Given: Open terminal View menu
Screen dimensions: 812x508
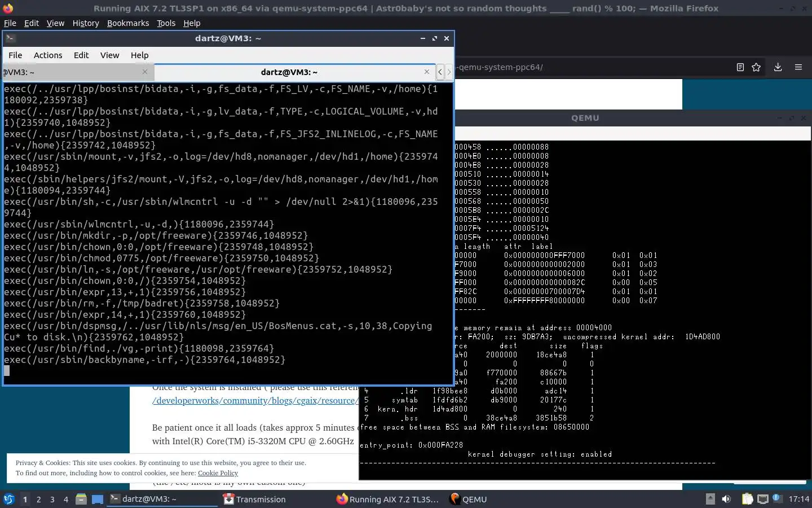Looking at the screenshot, I should 109,55.
